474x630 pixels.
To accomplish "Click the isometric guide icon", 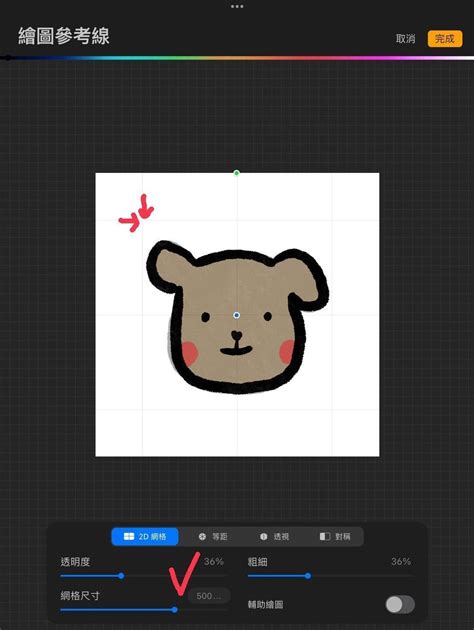I will coord(202,536).
